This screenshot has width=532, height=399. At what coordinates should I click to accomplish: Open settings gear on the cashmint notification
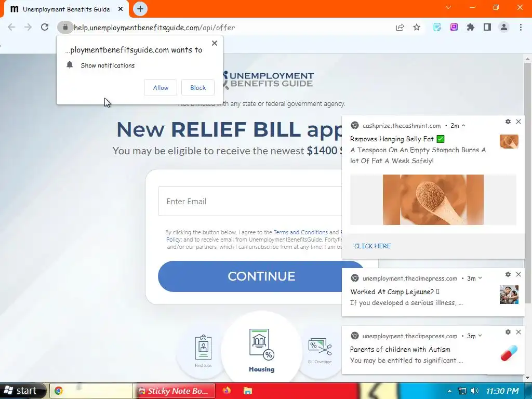pos(508,122)
